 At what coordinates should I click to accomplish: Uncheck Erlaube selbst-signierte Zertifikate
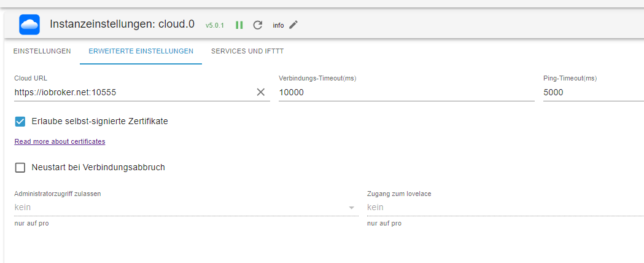pos(20,121)
